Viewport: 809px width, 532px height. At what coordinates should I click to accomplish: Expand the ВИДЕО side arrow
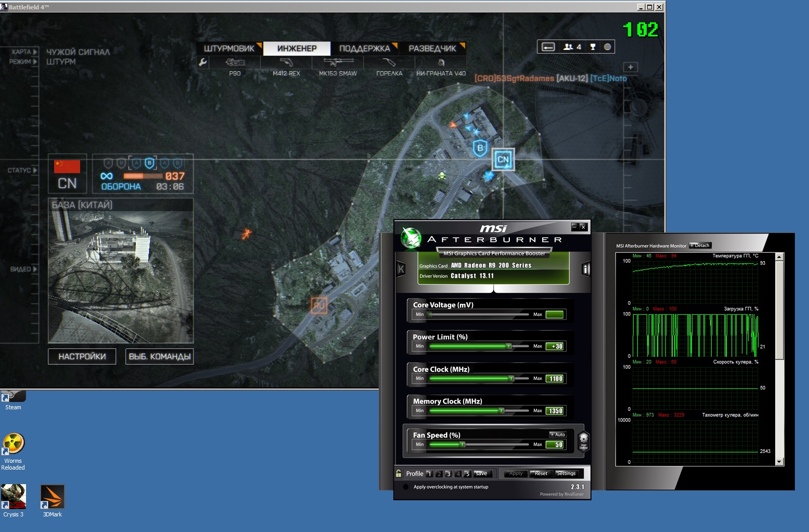click(x=35, y=269)
